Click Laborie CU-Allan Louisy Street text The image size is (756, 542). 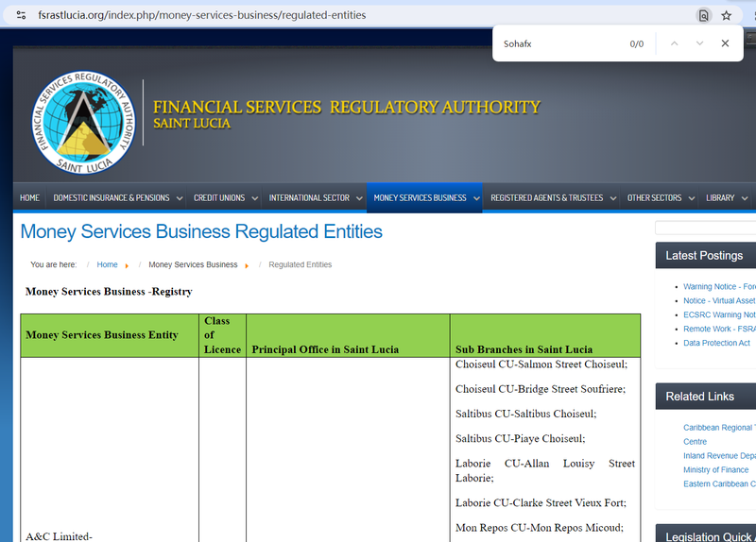(545, 470)
